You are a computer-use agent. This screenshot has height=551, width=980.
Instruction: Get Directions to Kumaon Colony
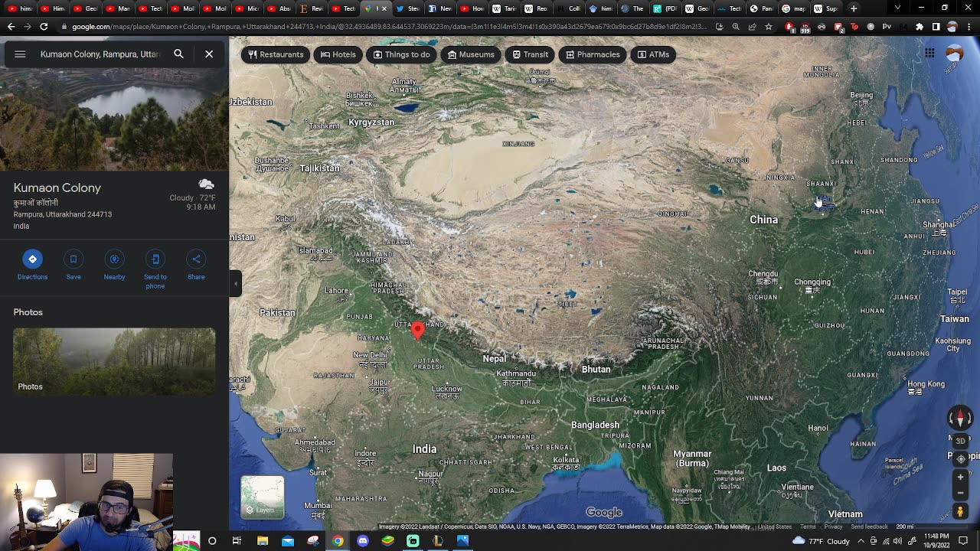point(32,264)
